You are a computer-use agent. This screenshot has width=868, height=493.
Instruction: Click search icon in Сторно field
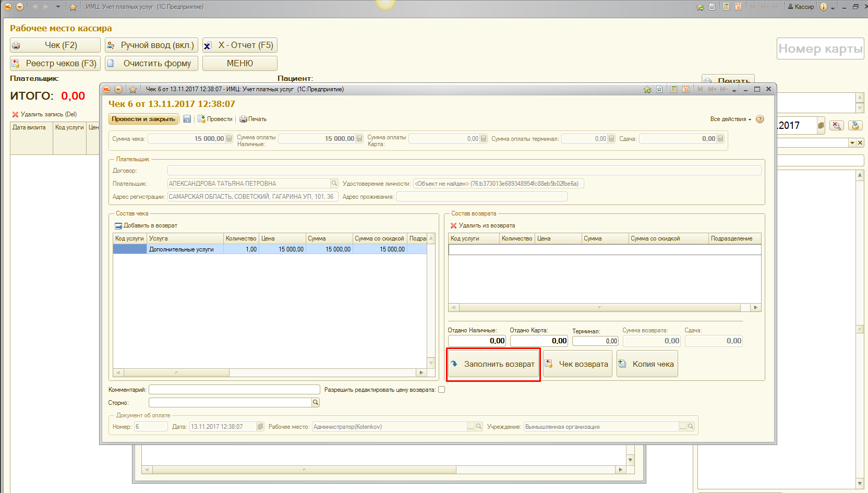[x=315, y=403]
